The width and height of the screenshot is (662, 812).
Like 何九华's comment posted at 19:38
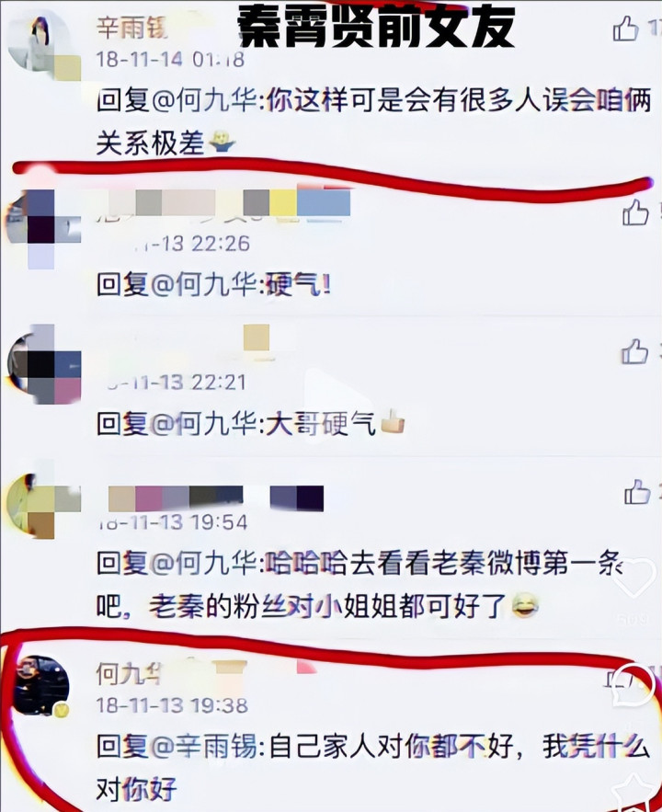pos(617,679)
